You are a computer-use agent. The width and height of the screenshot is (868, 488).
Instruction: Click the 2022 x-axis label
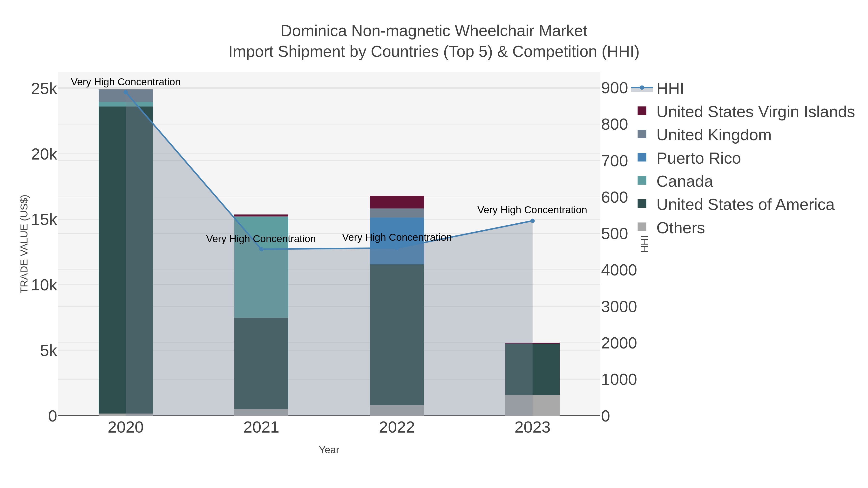(397, 428)
